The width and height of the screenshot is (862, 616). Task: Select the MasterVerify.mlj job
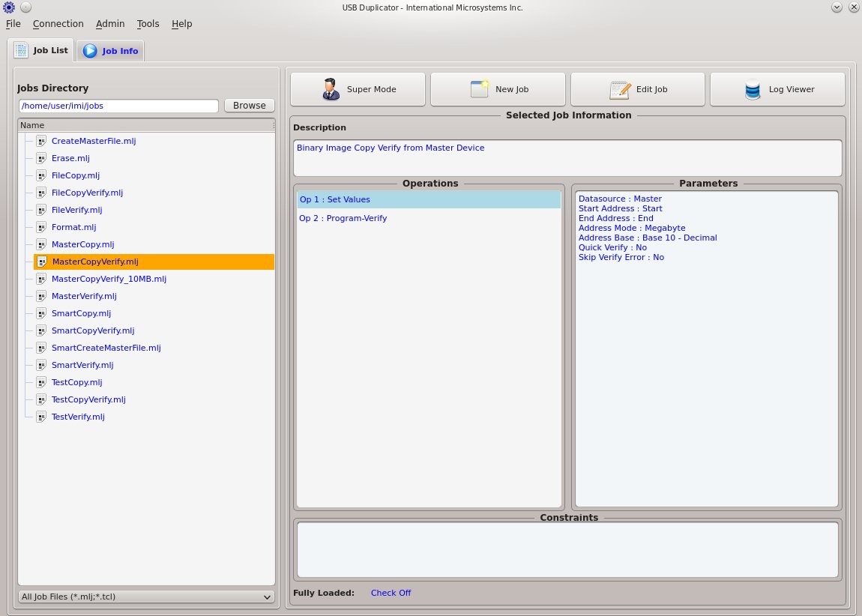(x=83, y=296)
